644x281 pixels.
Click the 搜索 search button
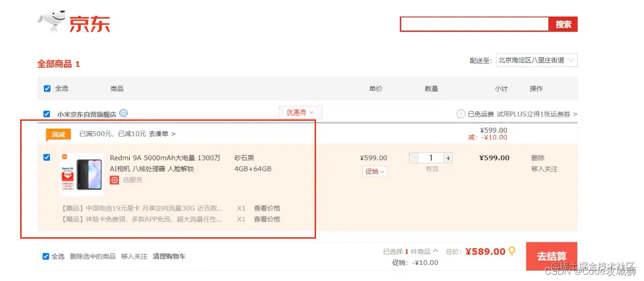563,24
